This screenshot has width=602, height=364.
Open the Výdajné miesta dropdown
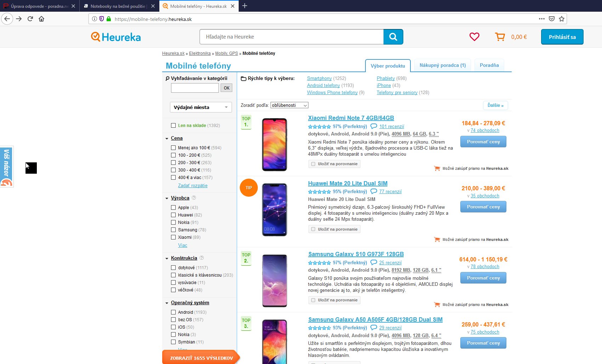(201, 107)
